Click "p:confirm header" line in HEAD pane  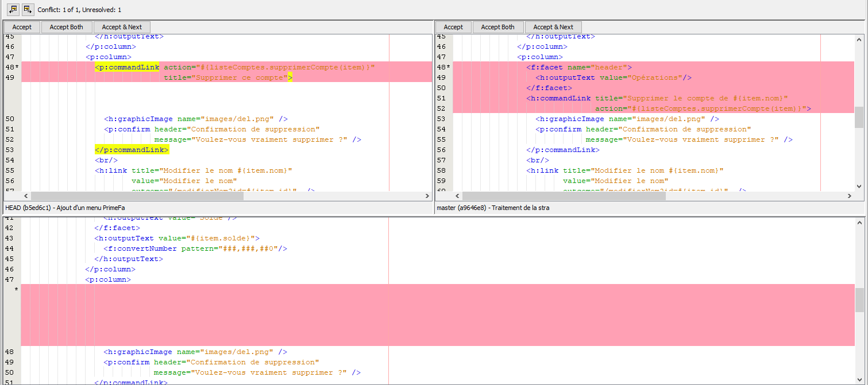point(212,129)
